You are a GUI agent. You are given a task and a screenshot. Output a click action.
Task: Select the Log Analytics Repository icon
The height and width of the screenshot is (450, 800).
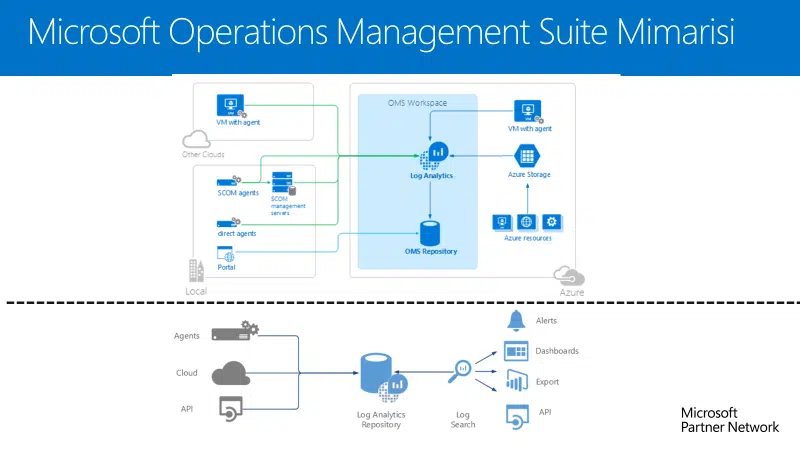(383, 378)
